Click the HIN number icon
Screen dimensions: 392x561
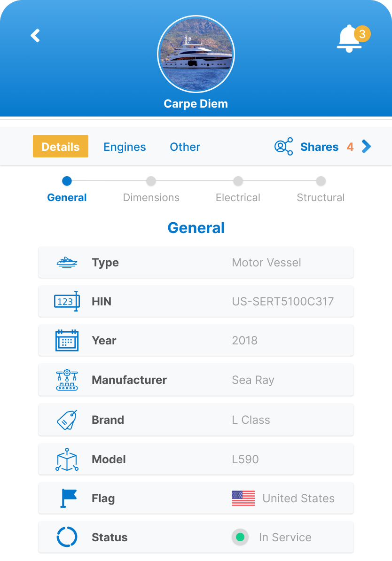coord(67,301)
